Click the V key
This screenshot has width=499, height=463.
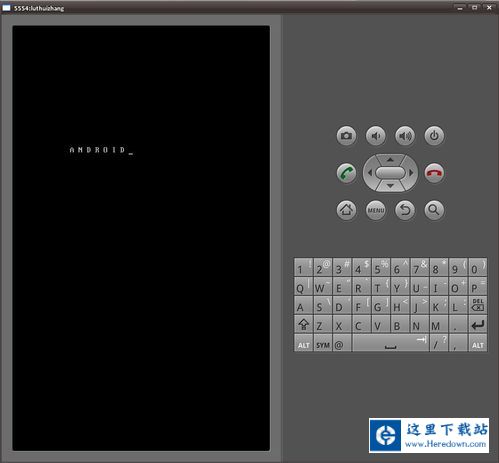[x=381, y=324]
